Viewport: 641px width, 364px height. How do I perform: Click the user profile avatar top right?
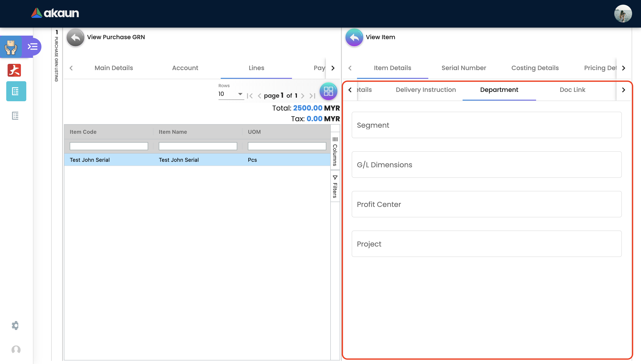click(x=623, y=14)
